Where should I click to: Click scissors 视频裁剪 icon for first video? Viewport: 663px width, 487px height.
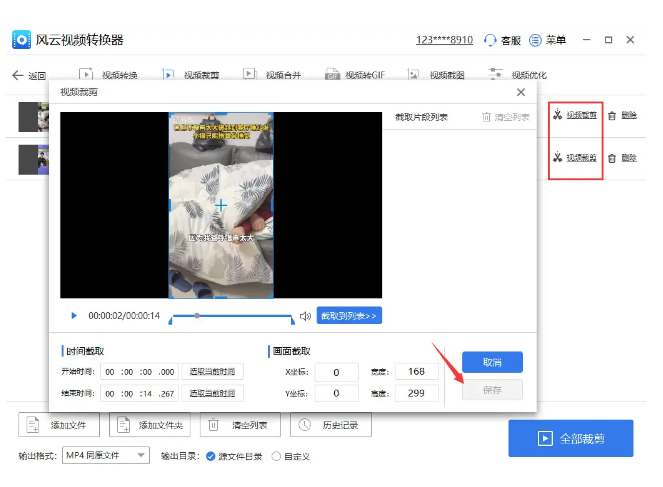click(558, 115)
